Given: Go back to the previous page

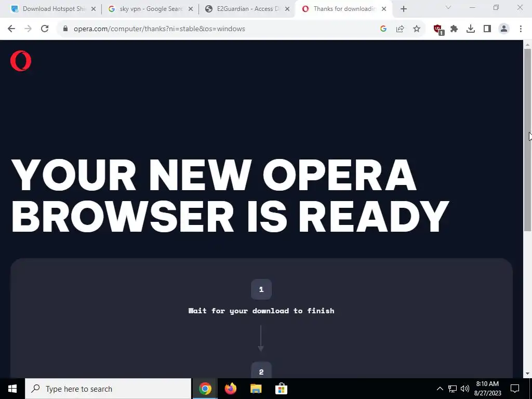Looking at the screenshot, I should pos(11,29).
